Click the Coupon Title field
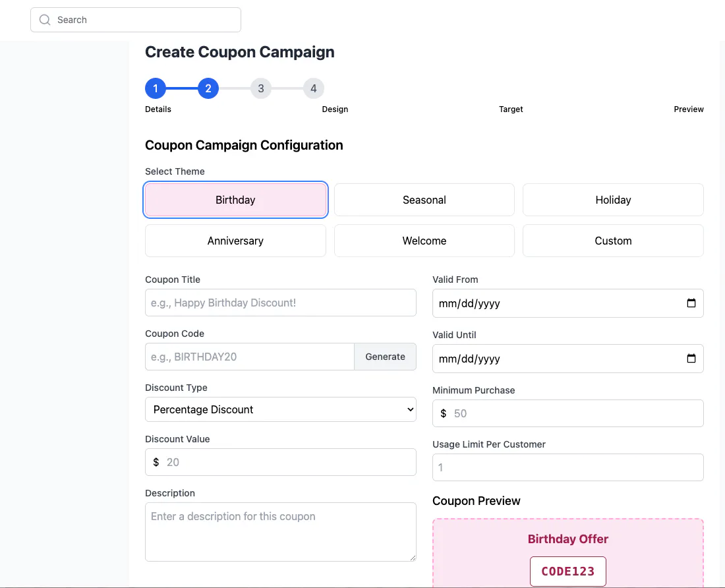This screenshot has height=588, width=725. (x=281, y=303)
